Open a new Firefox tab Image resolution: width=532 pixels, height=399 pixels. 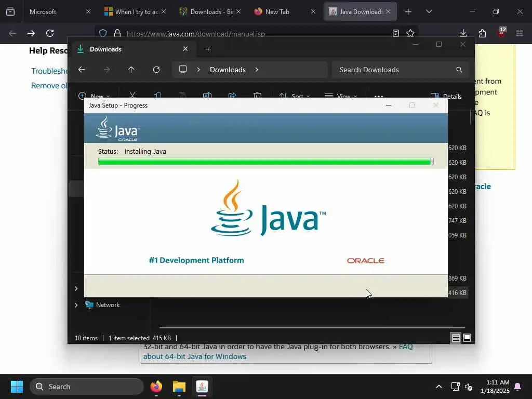point(408,12)
